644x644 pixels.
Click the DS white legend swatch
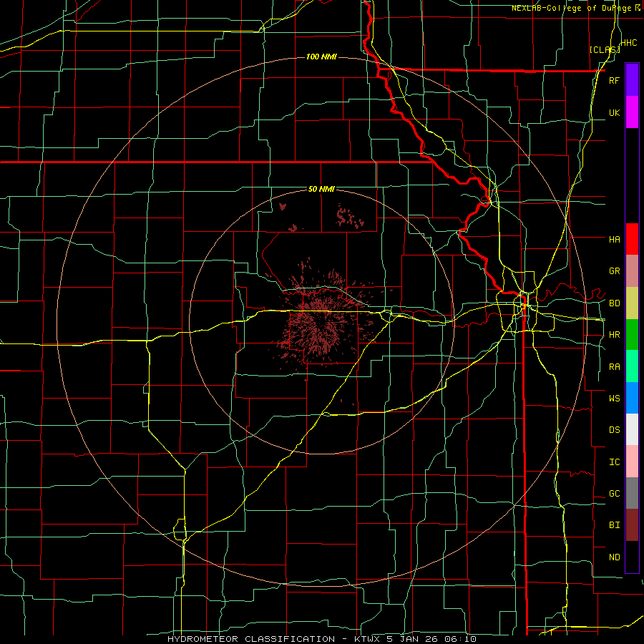pos(632,429)
